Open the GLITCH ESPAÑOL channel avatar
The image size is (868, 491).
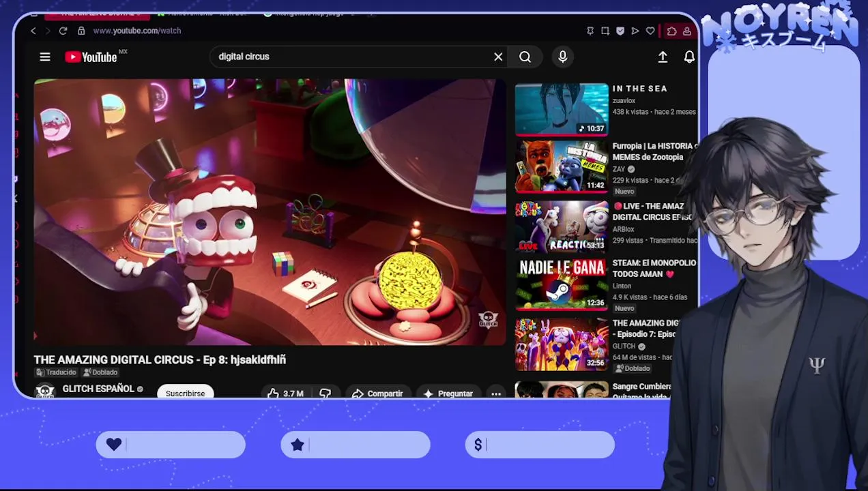pos(45,391)
